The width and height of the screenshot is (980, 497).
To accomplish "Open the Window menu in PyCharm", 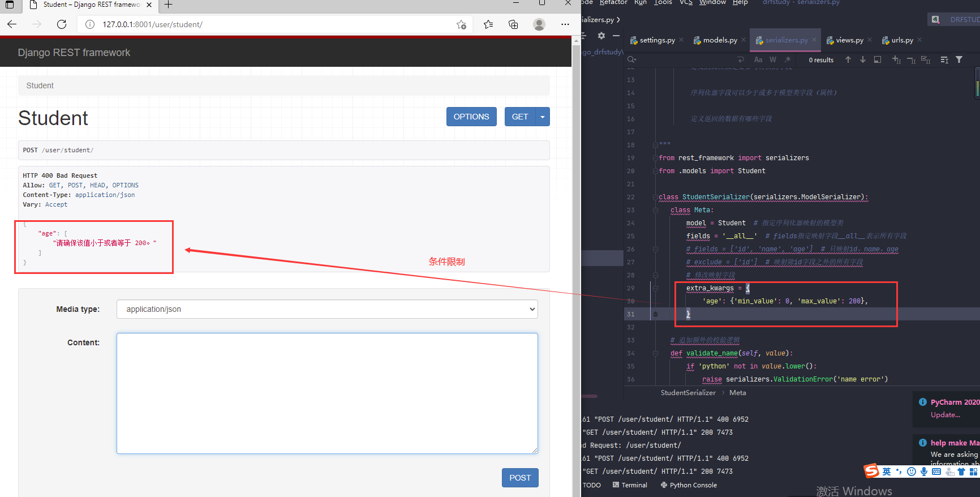I will [x=712, y=2].
